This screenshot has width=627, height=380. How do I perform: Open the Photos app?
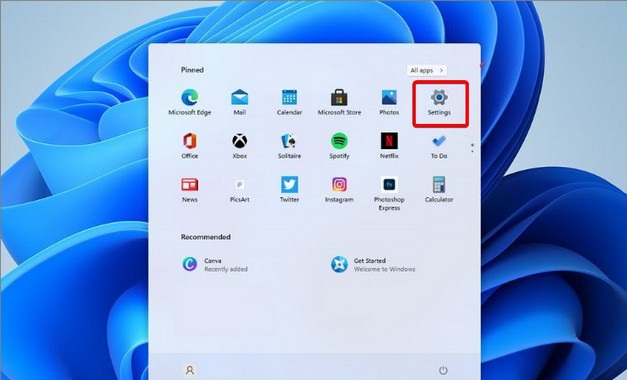coord(389,103)
